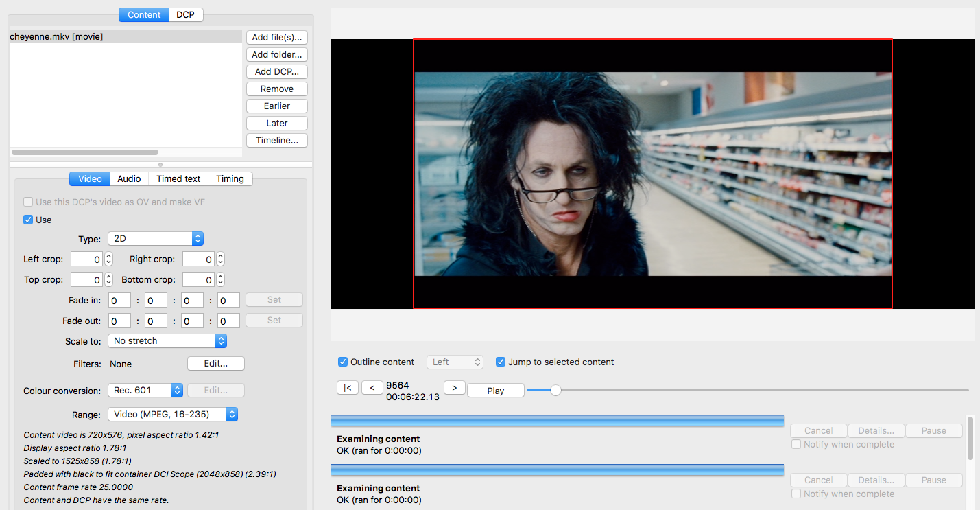This screenshot has width=980, height=510.
Task: Switch to the Content tab
Action: (x=144, y=14)
